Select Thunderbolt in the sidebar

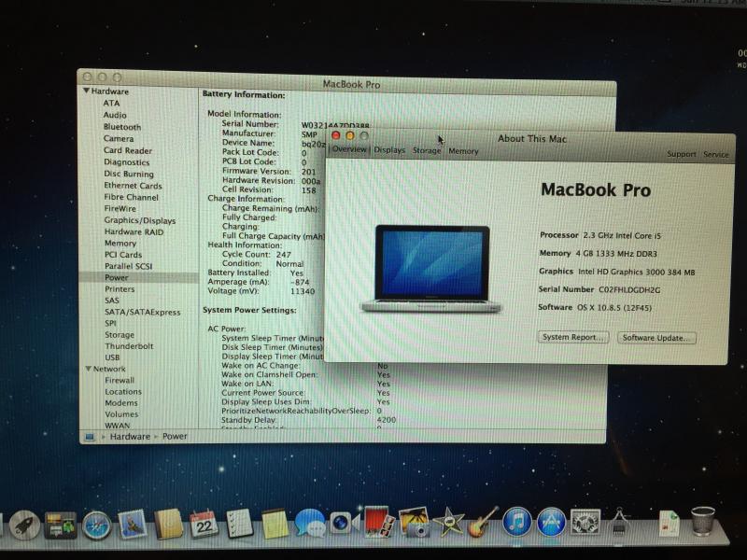coord(129,346)
